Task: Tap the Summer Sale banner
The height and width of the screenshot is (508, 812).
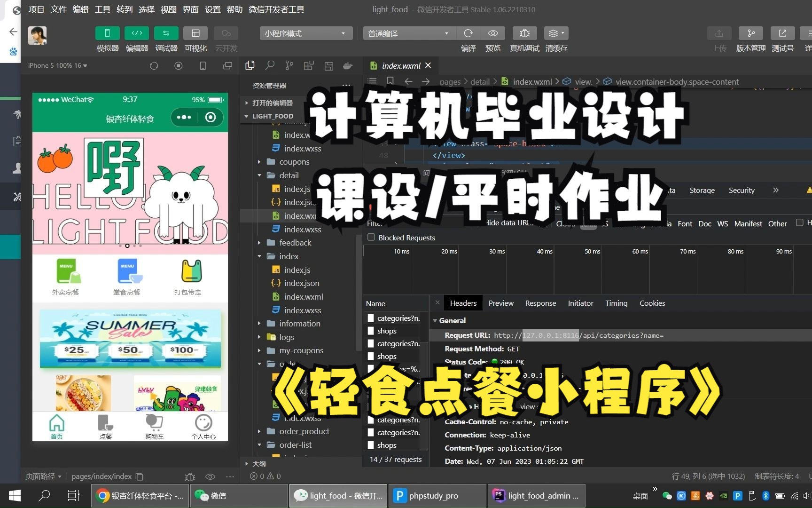Action: click(130, 338)
